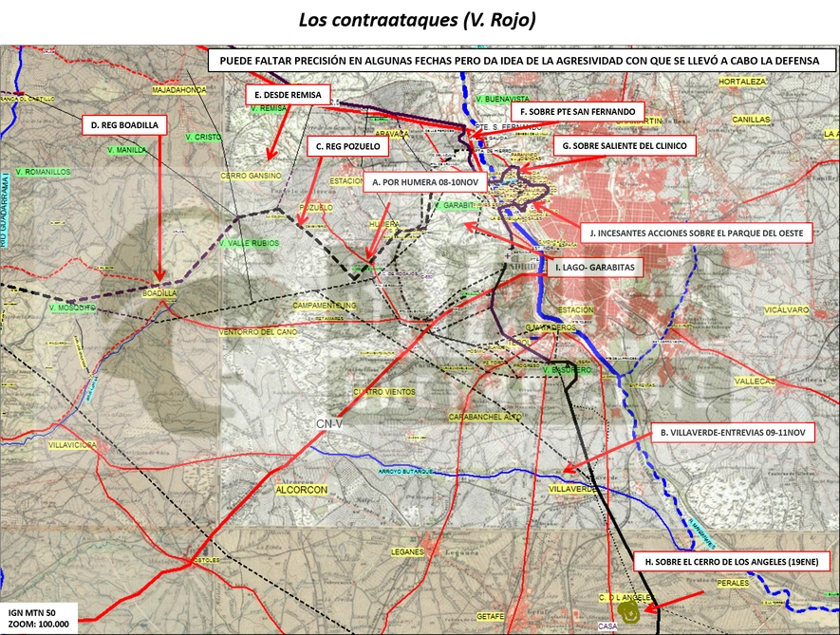Image resolution: width=840 pixels, height=635 pixels.
Task: Click the 'E. DESDE REMISA' callout
Action: [x=288, y=95]
